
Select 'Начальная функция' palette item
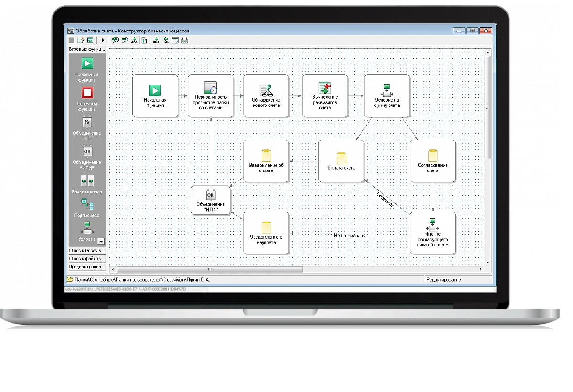[x=87, y=70]
